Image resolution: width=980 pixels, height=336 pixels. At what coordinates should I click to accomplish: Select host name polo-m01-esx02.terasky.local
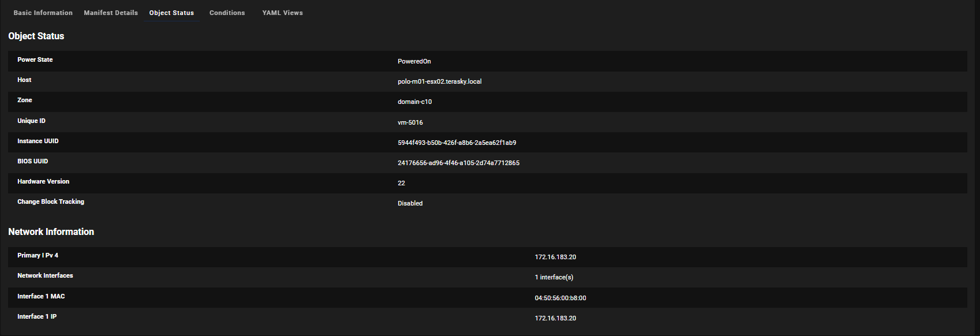(439, 81)
